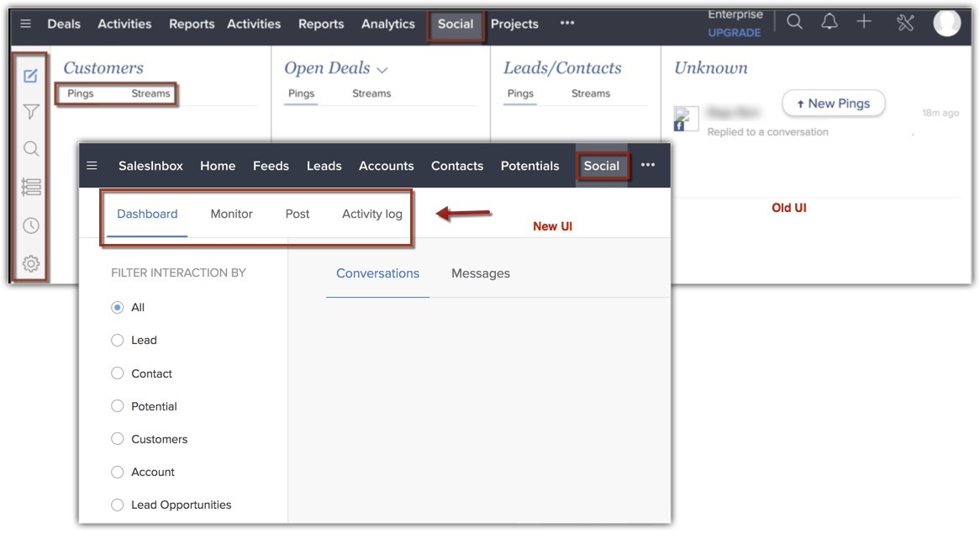Click the magnifier search icon in left sidebar
This screenshot has width=980, height=540.
pyautogui.click(x=30, y=149)
